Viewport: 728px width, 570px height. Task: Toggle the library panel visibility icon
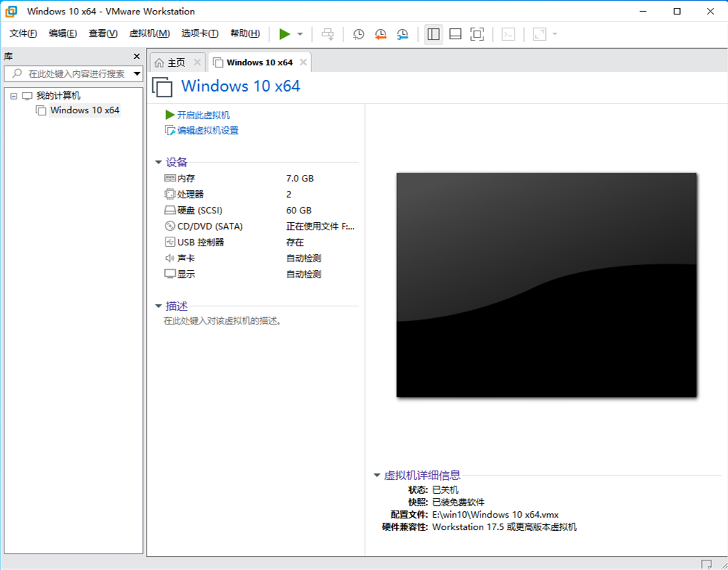pyautogui.click(x=433, y=34)
